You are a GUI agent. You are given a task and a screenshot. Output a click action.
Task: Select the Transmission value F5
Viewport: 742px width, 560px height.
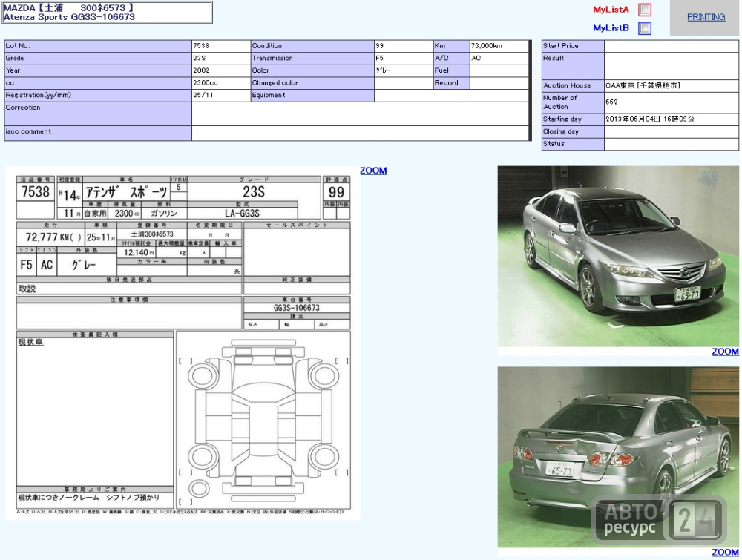[x=379, y=58]
